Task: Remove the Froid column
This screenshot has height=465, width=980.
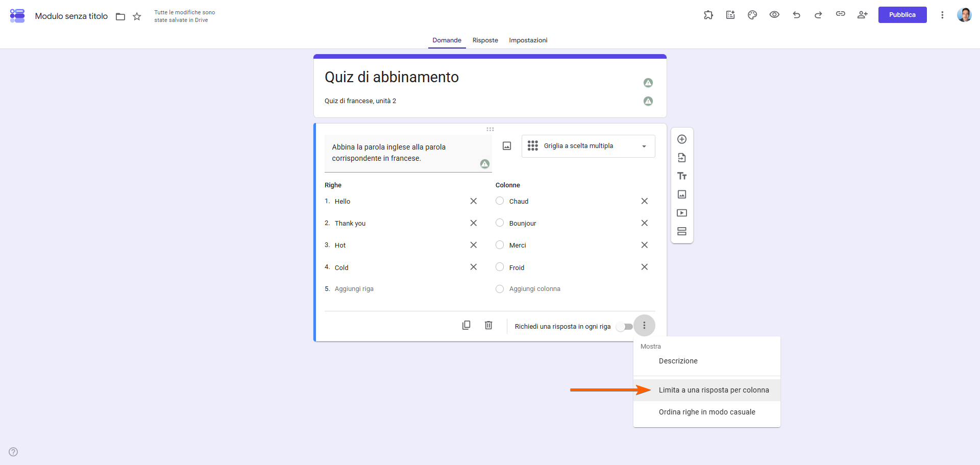Action: [645, 267]
